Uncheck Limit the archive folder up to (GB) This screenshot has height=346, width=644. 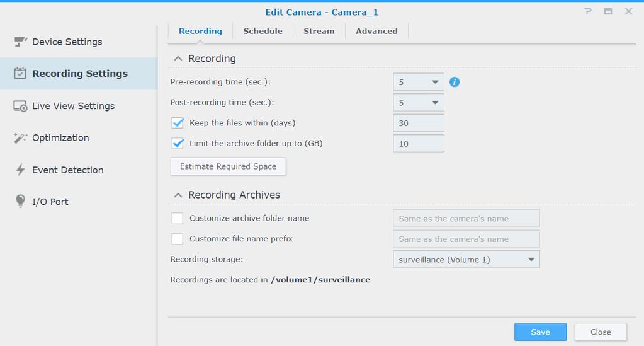click(x=178, y=143)
